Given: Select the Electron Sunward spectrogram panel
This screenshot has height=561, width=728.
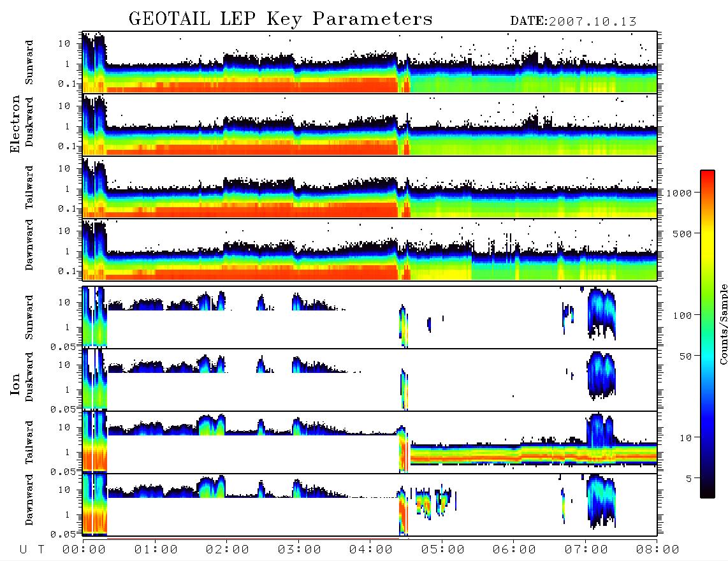Looking at the screenshot, I should 370,62.
